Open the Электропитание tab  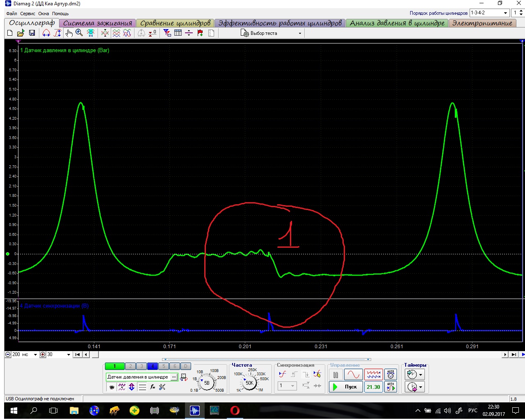482,23
